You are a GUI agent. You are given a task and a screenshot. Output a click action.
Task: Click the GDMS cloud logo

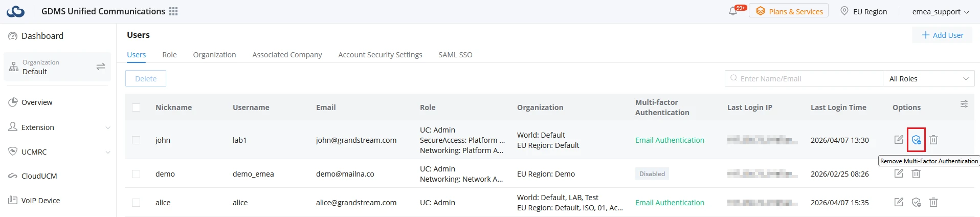[x=15, y=11]
